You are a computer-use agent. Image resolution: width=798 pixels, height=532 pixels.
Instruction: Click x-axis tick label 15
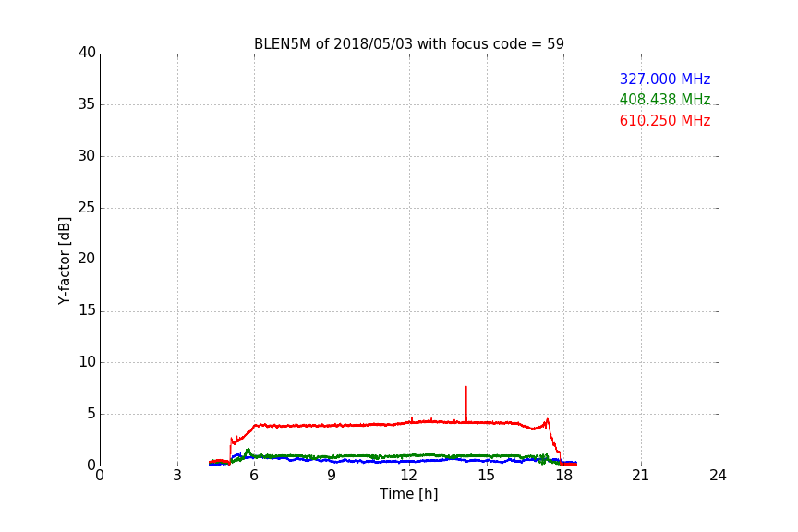pos(487,476)
